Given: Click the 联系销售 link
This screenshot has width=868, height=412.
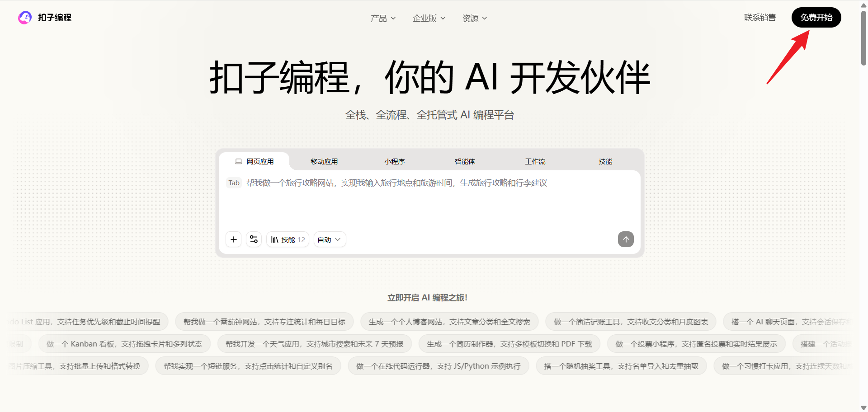Looking at the screenshot, I should tap(760, 18).
